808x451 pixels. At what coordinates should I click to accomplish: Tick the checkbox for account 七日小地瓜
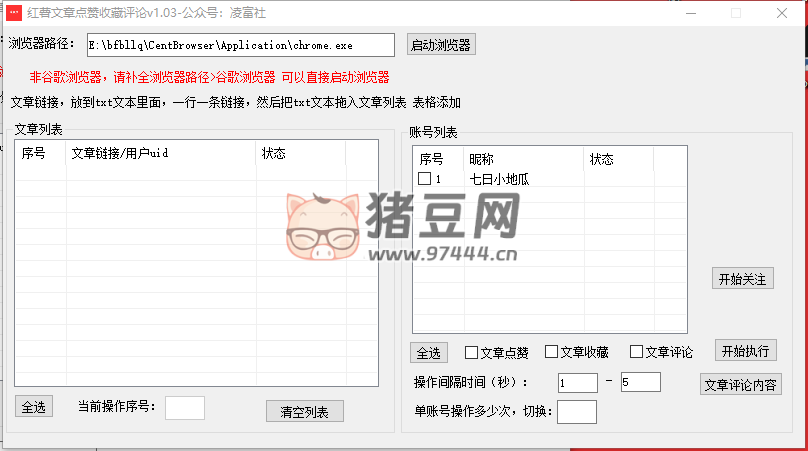(x=424, y=179)
